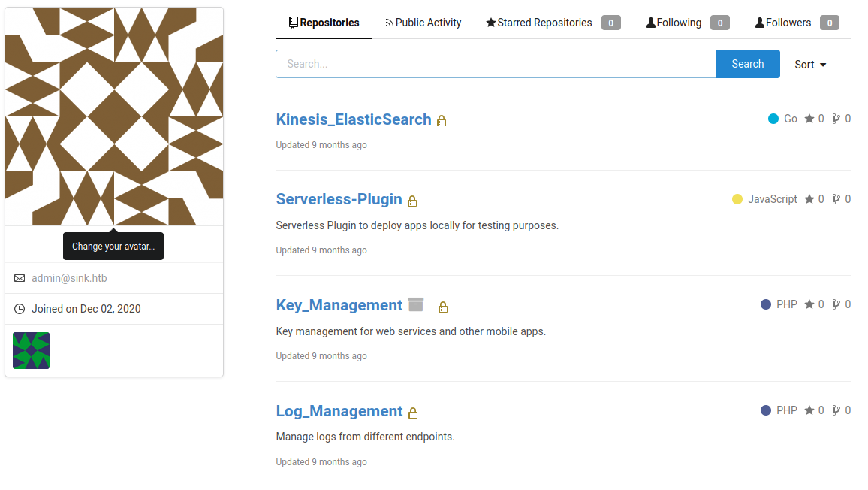Switch to the Public Activity tab
Image resolution: width=868 pixels, height=490 pixels.
pyautogui.click(x=423, y=23)
